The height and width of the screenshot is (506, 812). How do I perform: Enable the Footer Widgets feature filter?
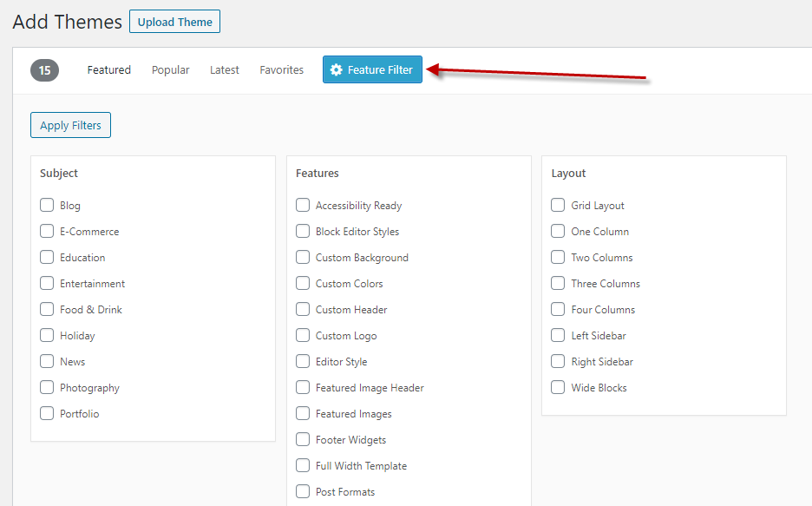click(302, 439)
